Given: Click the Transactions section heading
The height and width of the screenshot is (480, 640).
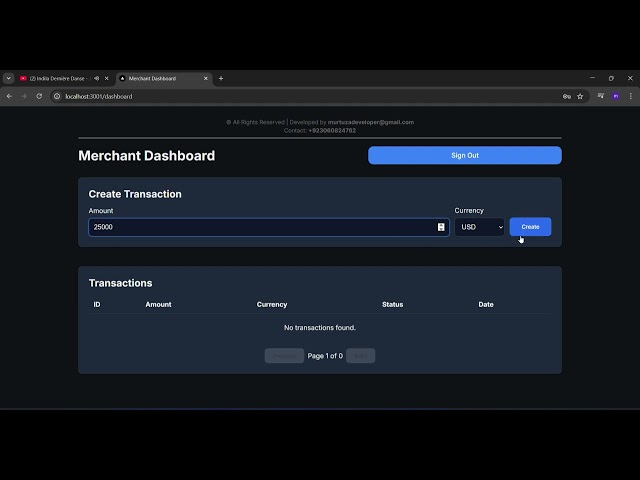Looking at the screenshot, I should pyautogui.click(x=120, y=283).
